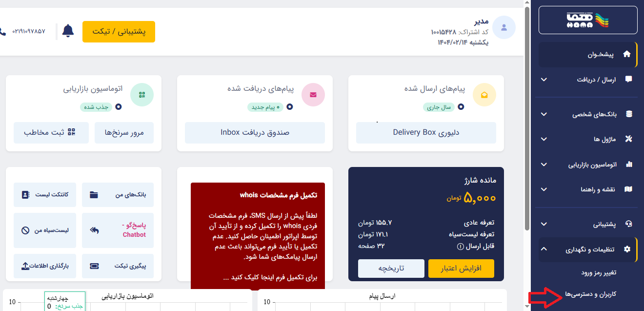Click the green marketing automation icon
The height and width of the screenshot is (311, 644).
(x=142, y=95)
